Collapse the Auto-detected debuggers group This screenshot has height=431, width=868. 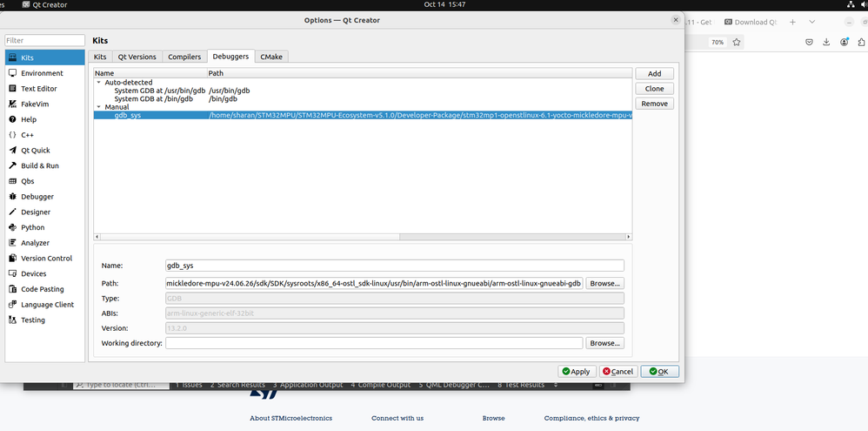(98, 83)
